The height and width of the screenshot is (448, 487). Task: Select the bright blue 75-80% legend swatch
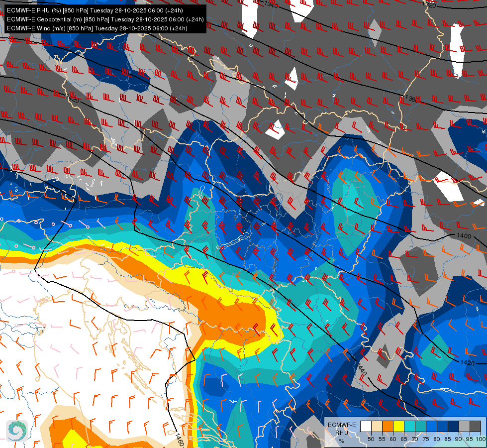click(x=431, y=426)
